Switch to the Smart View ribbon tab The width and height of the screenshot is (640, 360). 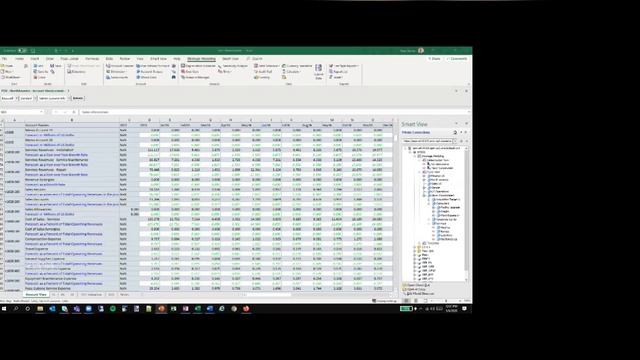coord(158,59)
